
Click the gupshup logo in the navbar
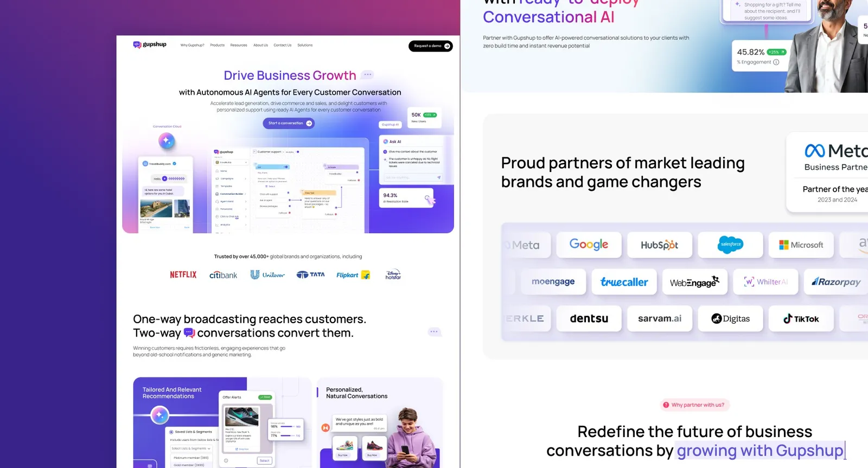(x=150, y=44)
